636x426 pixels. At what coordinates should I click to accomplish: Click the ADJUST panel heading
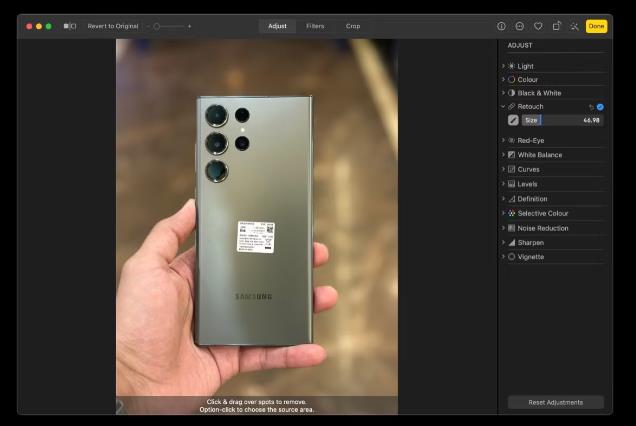(x=520, y=45)
